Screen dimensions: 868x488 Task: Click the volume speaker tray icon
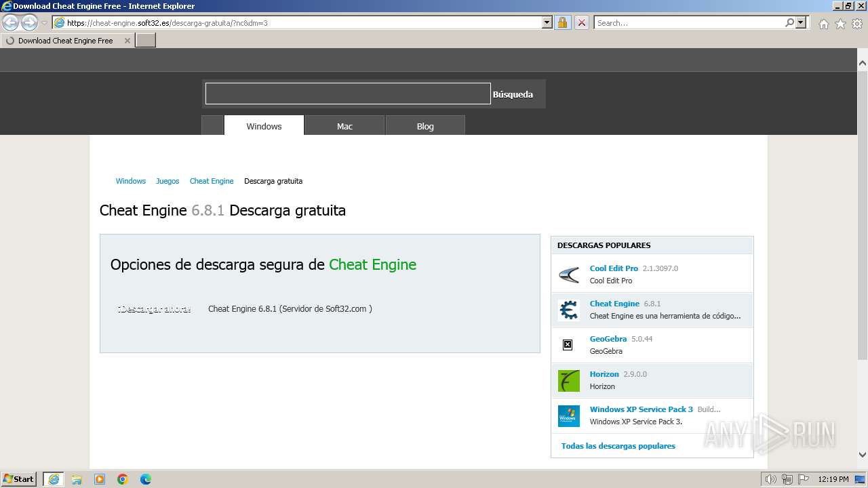[x=771, y=479]
